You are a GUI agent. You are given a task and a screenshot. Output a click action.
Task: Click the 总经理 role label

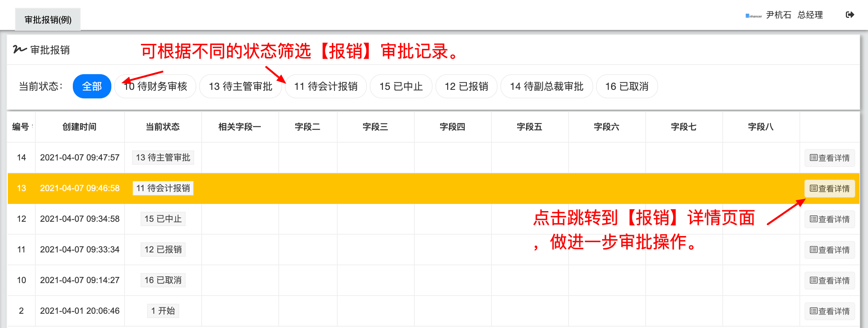coord(810,15)
